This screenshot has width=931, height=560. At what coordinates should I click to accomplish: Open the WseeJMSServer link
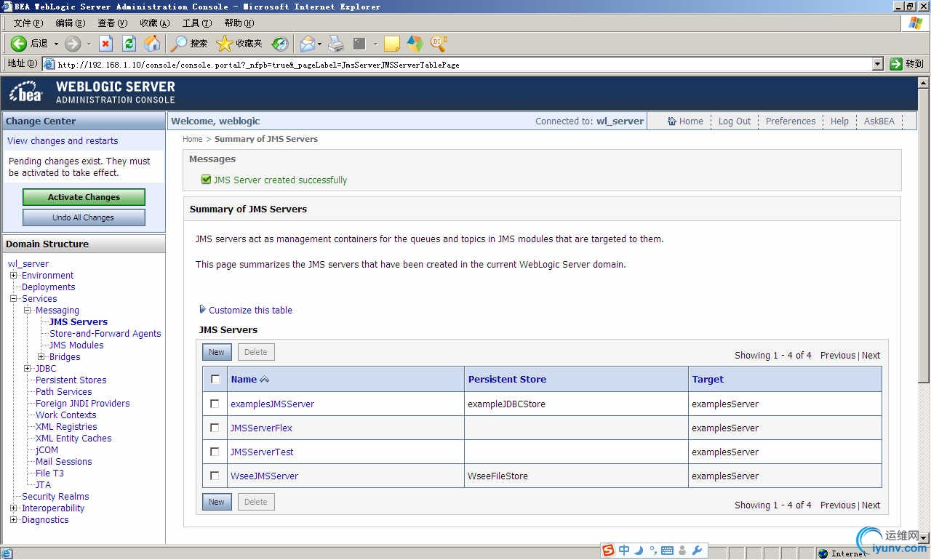(x=264, y=476)
